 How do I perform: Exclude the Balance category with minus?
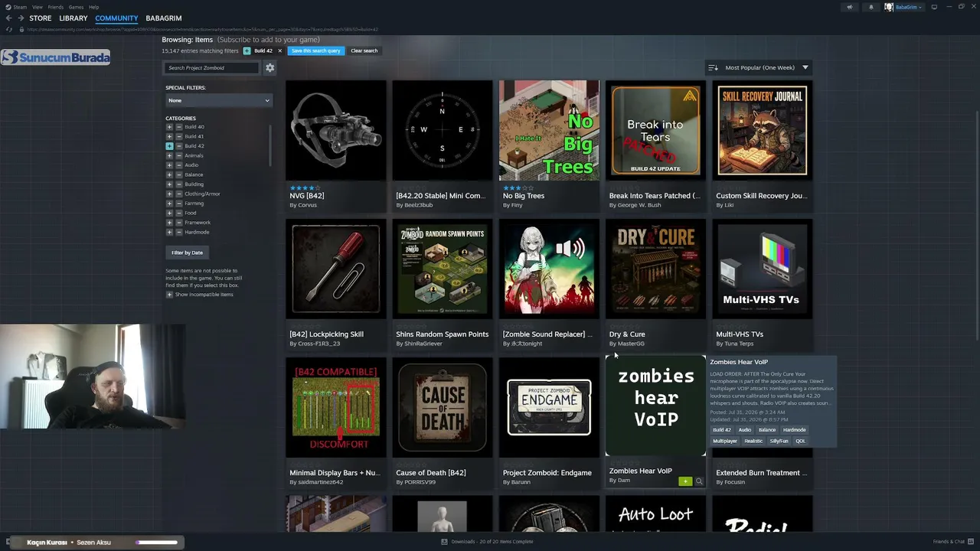point(179,174)
